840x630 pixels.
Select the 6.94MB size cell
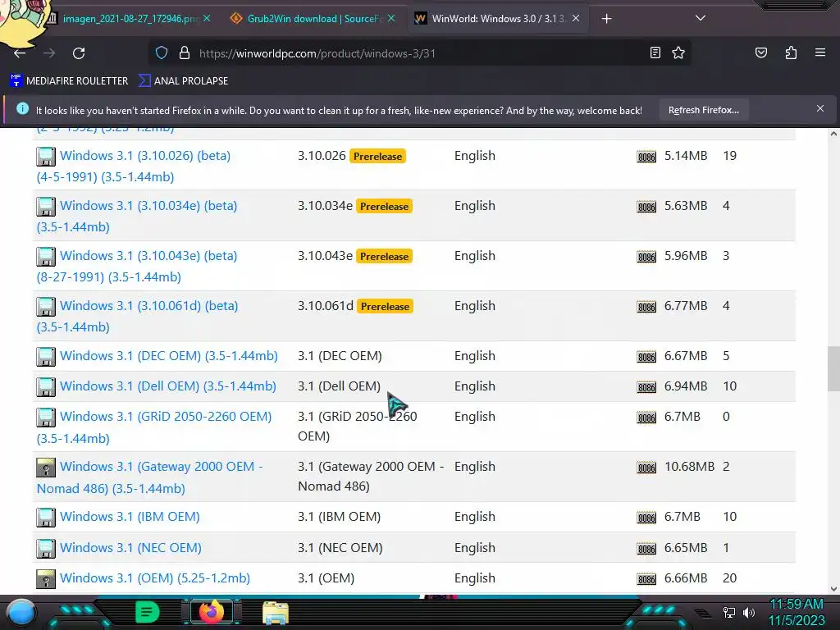coord(686,386)
